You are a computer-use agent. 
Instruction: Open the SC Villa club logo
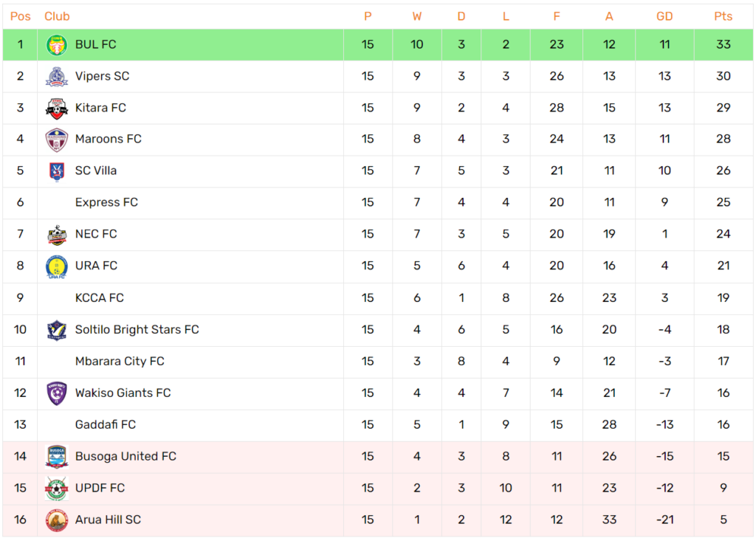(56, 171)
